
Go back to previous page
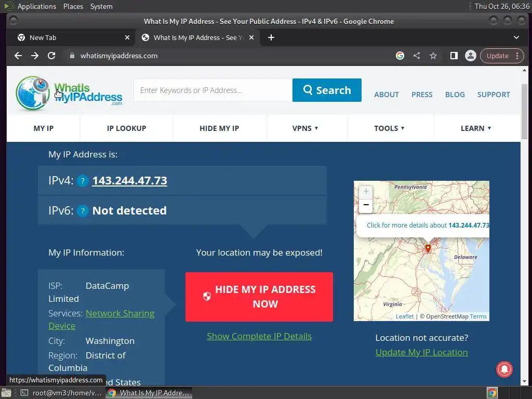point(18,56)
